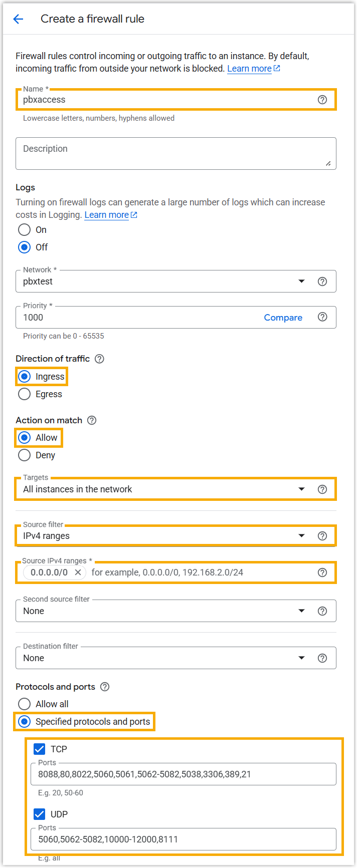357x868 pixels.
Task: Turn logs On radio button
Action: (x=25, y=230)
